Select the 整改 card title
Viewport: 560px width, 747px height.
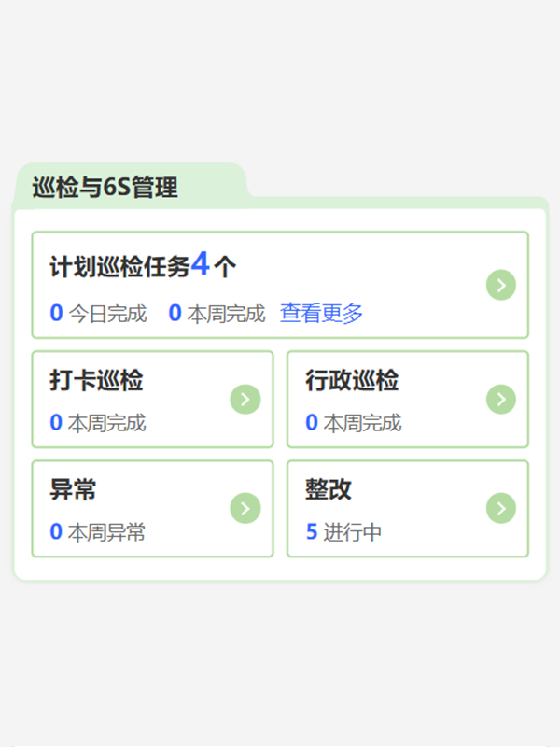[x=329, y=489]
